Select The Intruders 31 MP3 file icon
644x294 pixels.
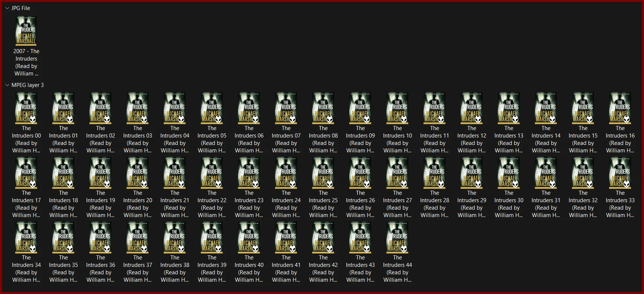[546, 173]
